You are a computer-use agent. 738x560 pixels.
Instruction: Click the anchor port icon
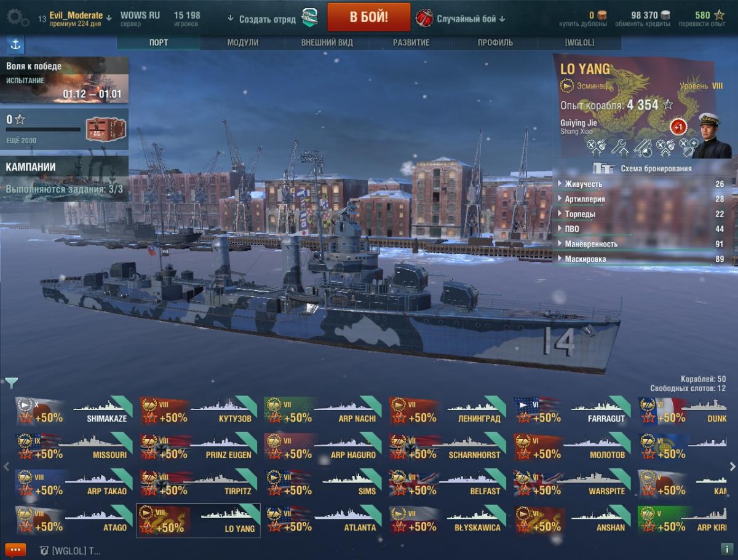[15, 44]
